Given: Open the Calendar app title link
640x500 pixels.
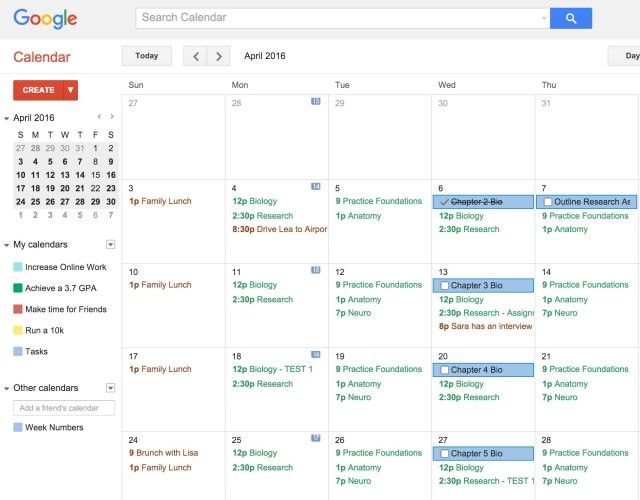Looking at the screenshot, I should pyautogui.click(x=41, y=57).
